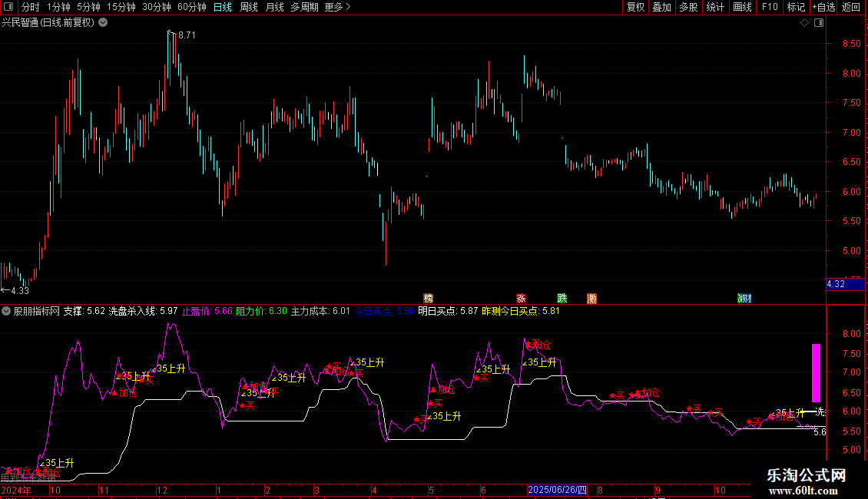This screenshot has height=499, width=868.
Task: Click the 4.33 low price label
Action: coord(20,290)
